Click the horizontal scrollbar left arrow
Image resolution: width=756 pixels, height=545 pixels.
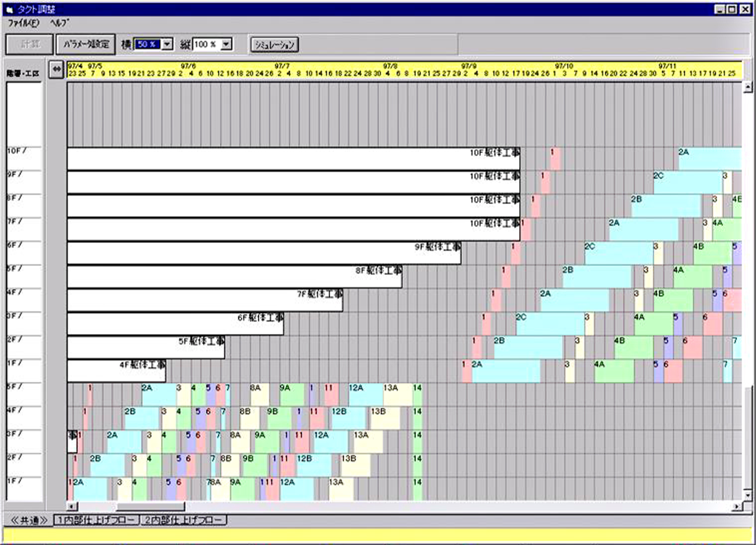(72, 506)
